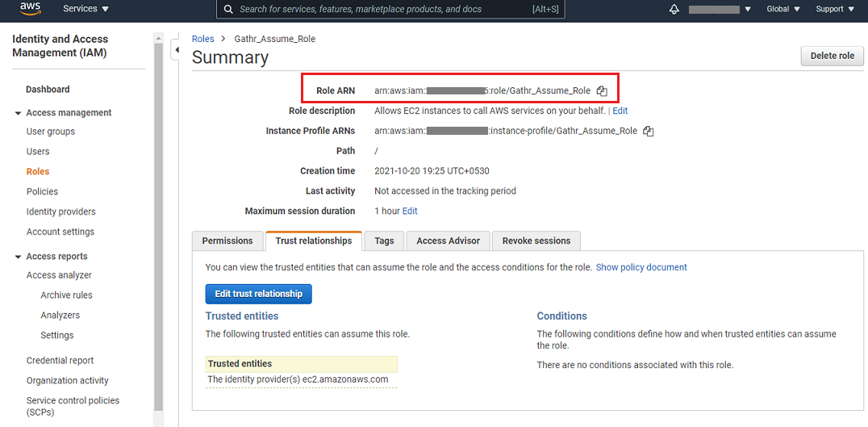This screenshot has height=427, width=868.
Task: Click the AWS logo home icon
Action: 30,9
